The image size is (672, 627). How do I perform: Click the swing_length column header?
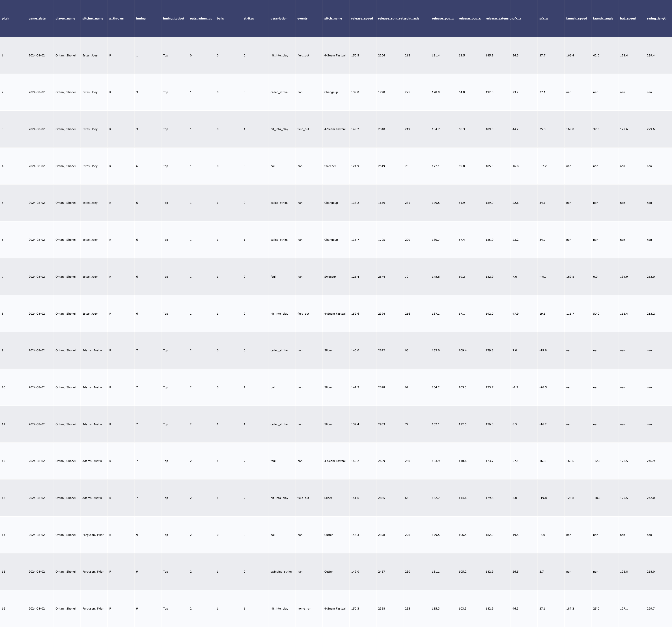(657, 19)
